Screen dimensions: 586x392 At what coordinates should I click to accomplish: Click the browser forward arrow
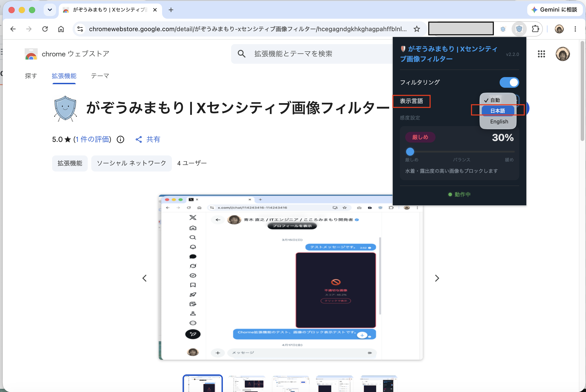(29, 29)
